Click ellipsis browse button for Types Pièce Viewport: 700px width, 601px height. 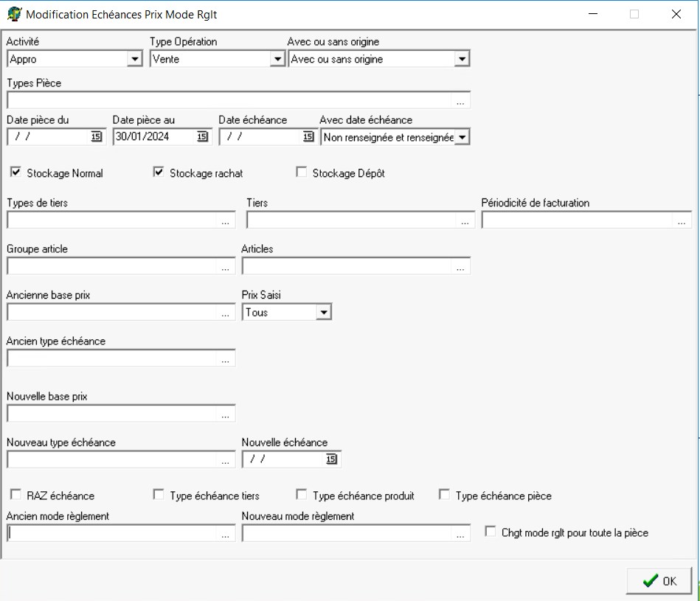pos(461,101)
